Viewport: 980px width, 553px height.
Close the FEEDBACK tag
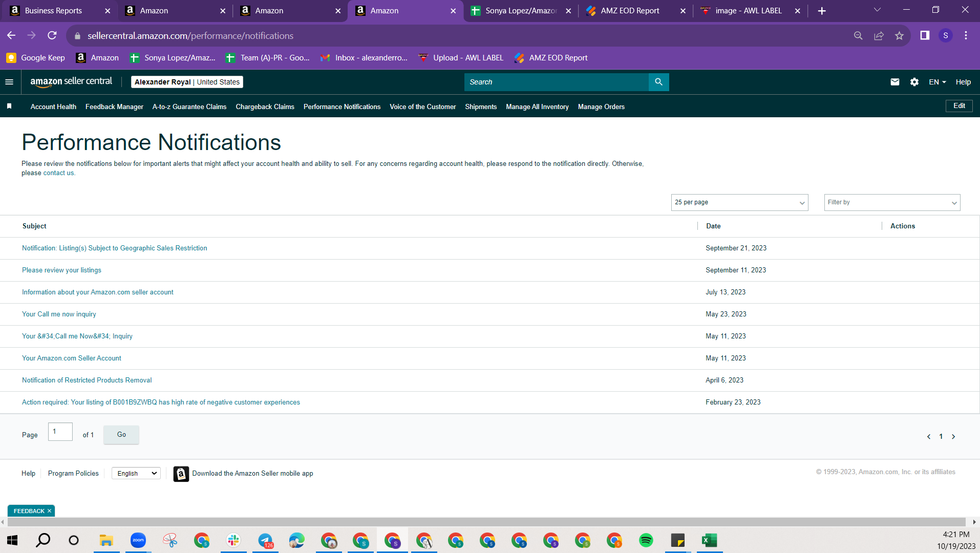point(49,511)
